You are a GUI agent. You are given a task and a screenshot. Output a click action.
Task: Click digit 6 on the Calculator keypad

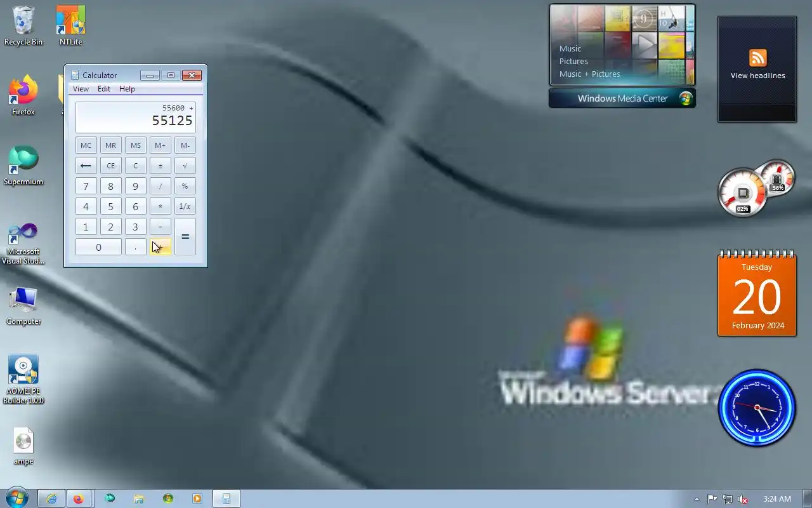click(x=135, y=206)
